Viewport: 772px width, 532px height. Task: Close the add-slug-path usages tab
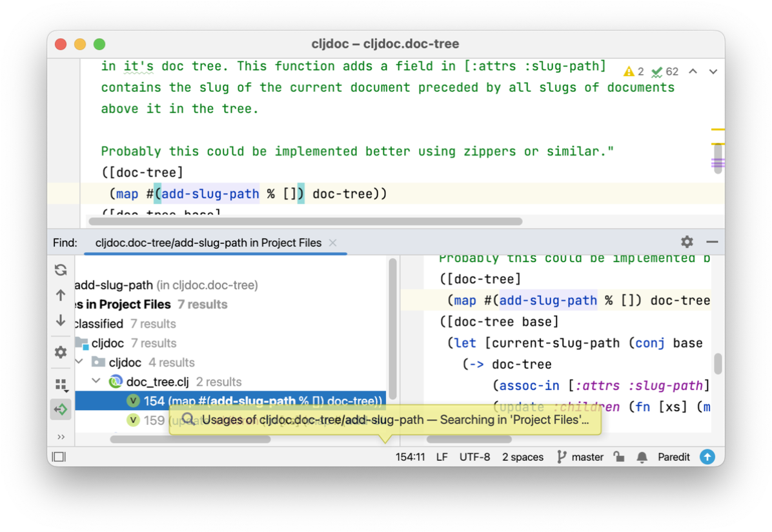333,243
